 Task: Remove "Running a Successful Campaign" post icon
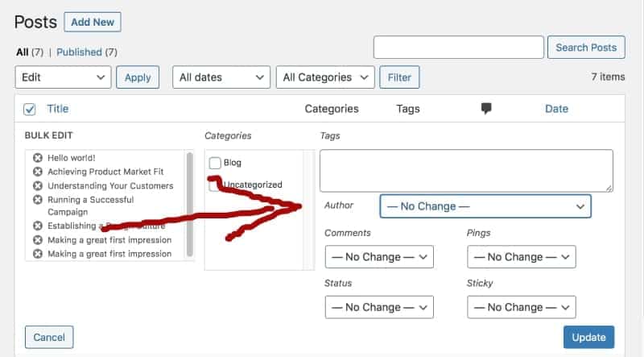tap(37, 199)
